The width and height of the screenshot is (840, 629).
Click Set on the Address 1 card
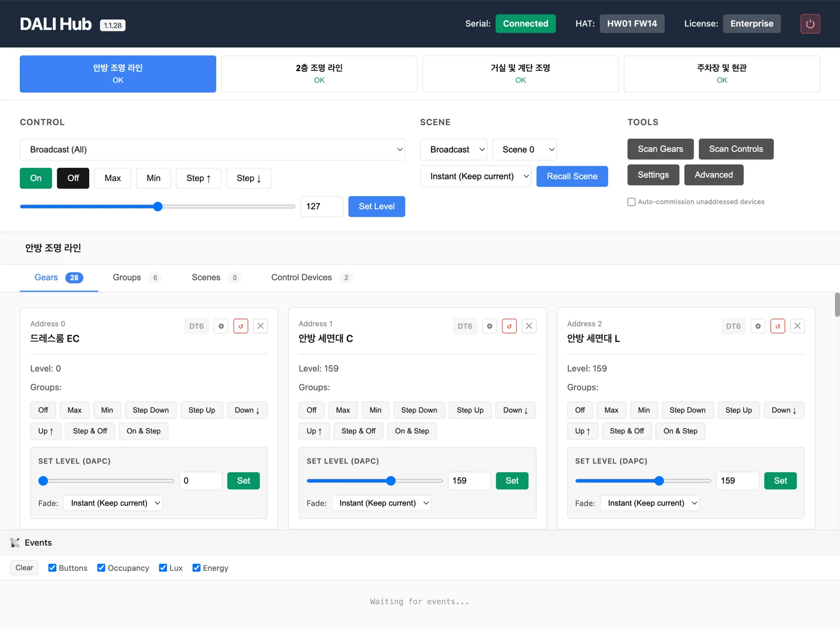point(512,481)
